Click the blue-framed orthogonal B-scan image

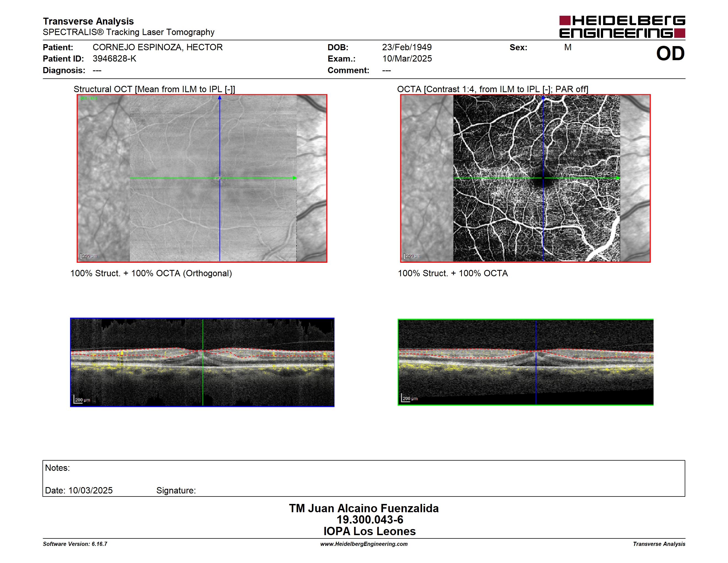202,362
